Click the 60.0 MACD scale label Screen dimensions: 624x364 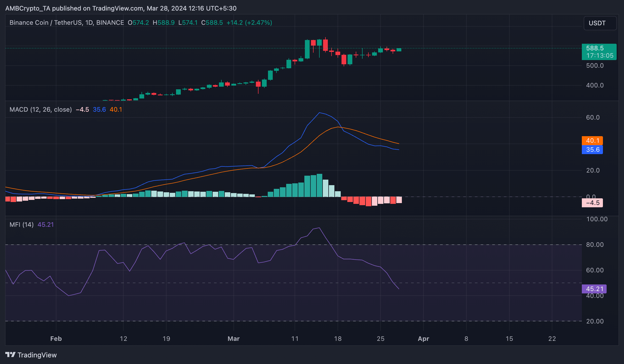point(593,117)
